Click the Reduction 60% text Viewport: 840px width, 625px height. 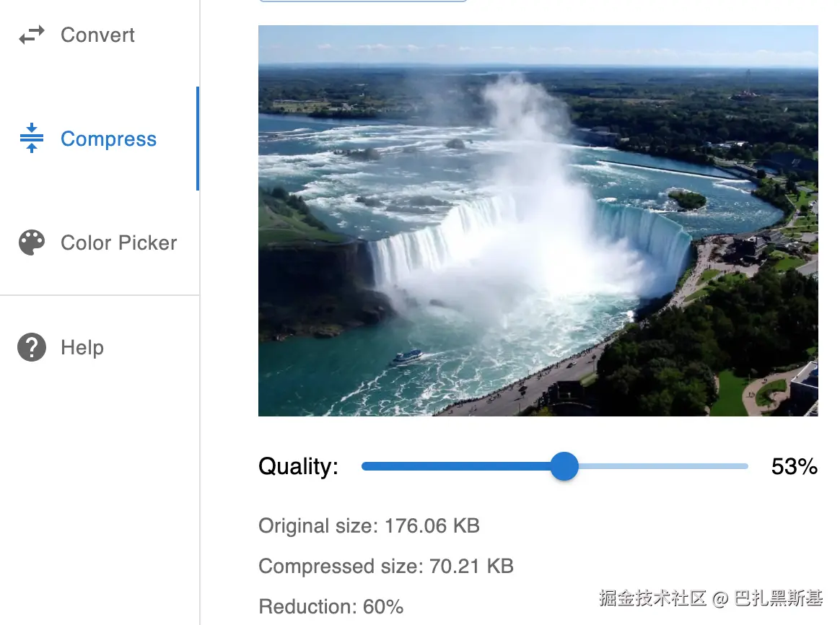[x=331, y=607]
